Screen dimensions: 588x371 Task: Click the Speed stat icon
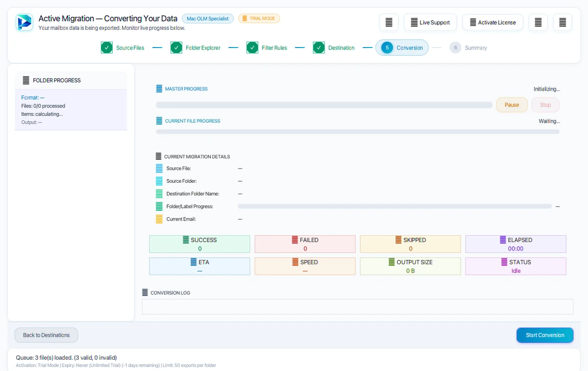[295, 262]
